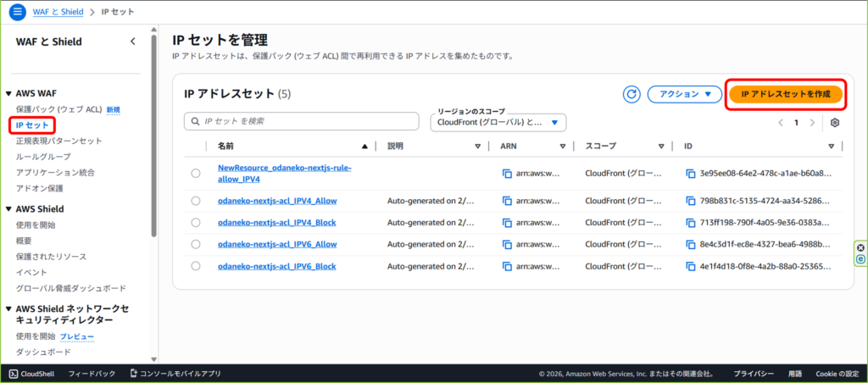Copy ID starting with 3e95ee08

690,173
